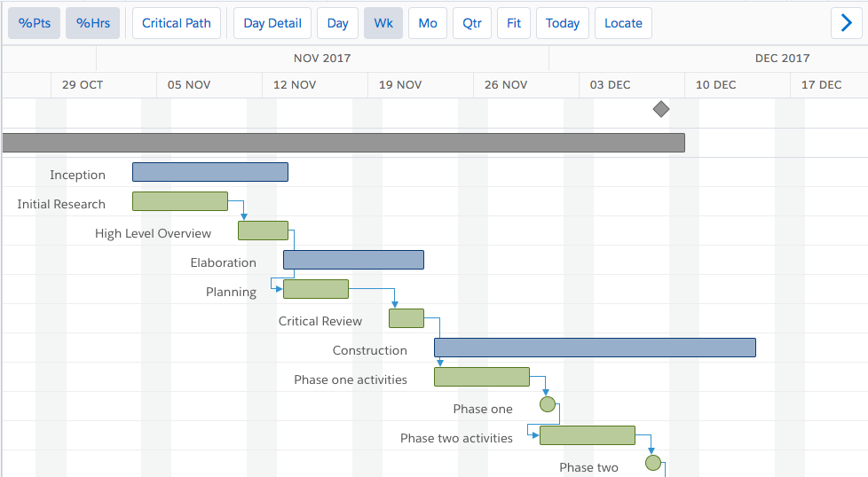Screen dimensions: 868x477
Task: Select the Wk zoom level
Action: coord(383,23)
